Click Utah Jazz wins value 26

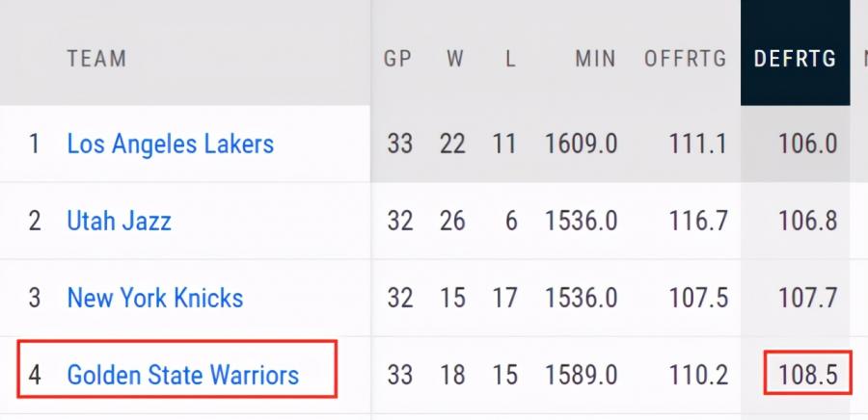452,221
